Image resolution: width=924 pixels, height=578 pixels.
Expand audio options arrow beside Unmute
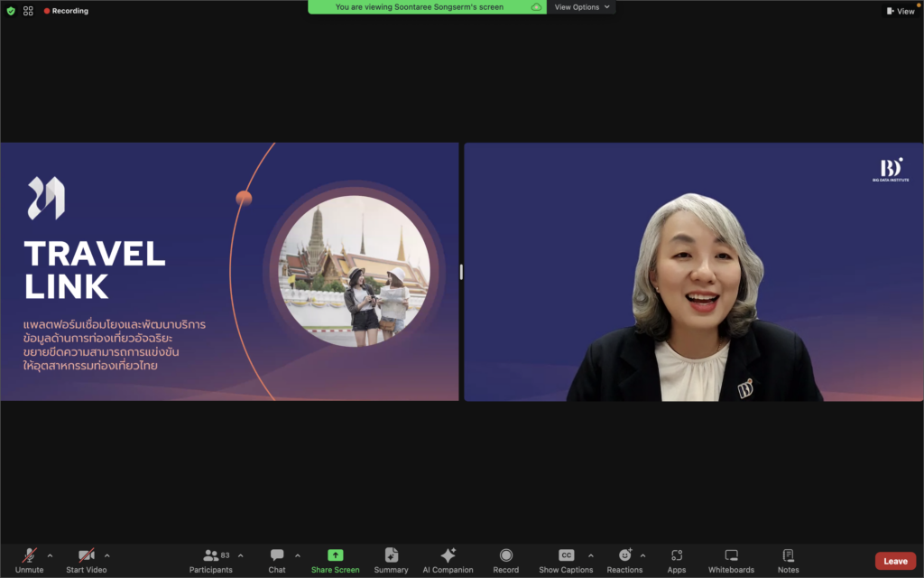[x=50, y=555]
